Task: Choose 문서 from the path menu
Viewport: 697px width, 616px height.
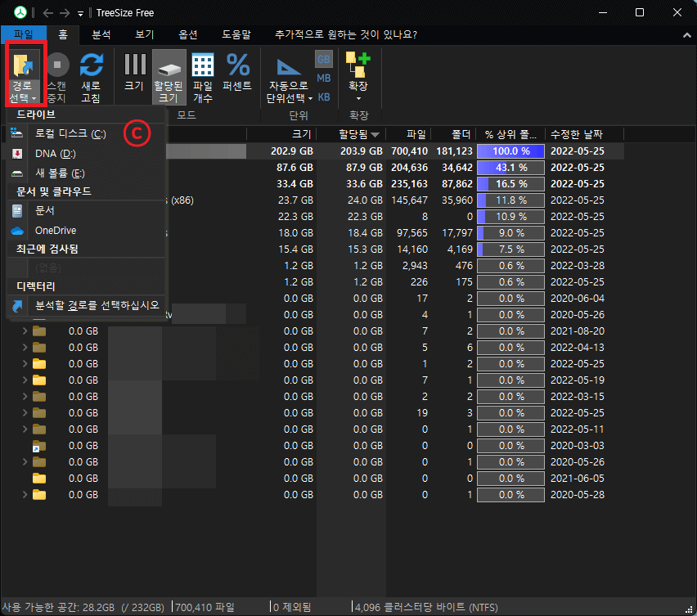Action: click(x=85, y=211)
